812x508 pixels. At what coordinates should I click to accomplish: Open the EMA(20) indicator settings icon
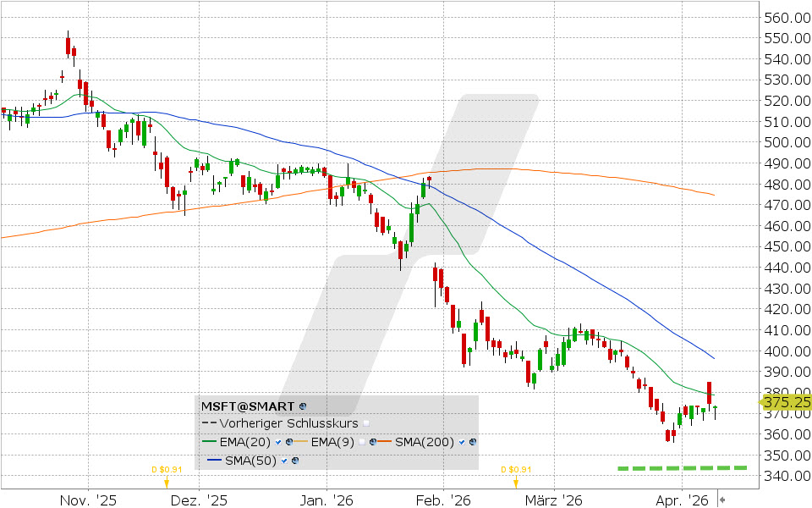[x=288, y=442]
